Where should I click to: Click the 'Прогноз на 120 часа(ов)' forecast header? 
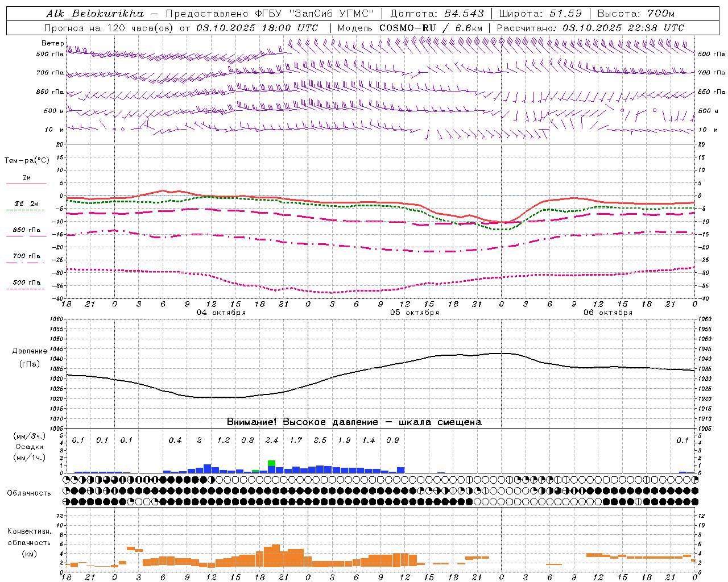click(x=109, y=28)
